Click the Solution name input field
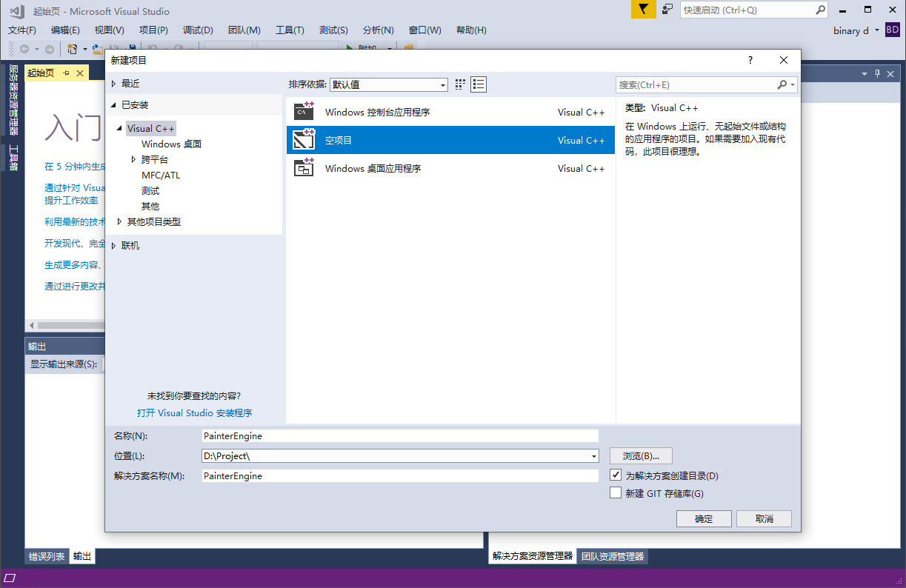Viewport: 906px width, 588px height. (400, 476)
